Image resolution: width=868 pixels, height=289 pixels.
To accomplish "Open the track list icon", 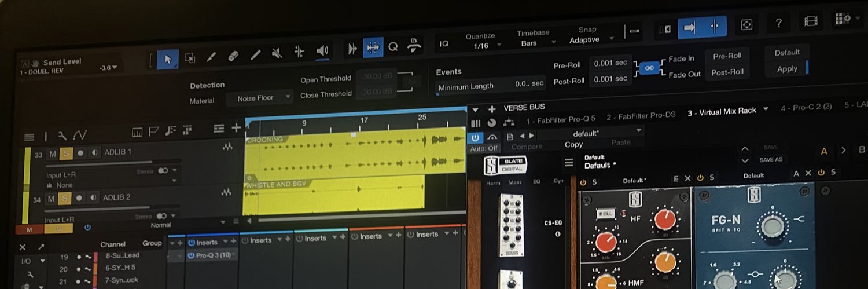I will coord(30,137).
